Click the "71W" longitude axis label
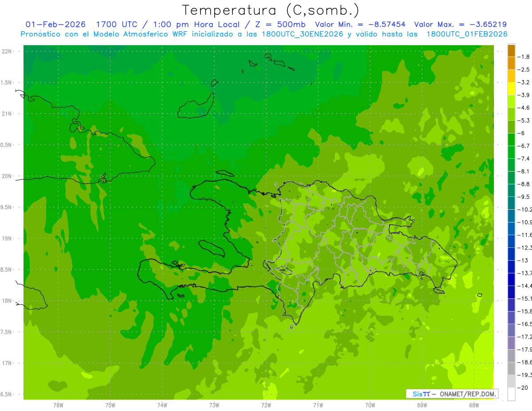This screenshot has height=411, width=532. [318, 405]
